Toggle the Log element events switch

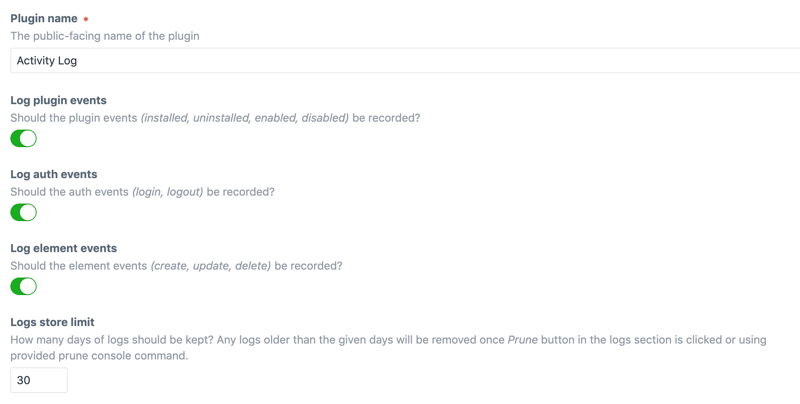(x=24, y=286)
